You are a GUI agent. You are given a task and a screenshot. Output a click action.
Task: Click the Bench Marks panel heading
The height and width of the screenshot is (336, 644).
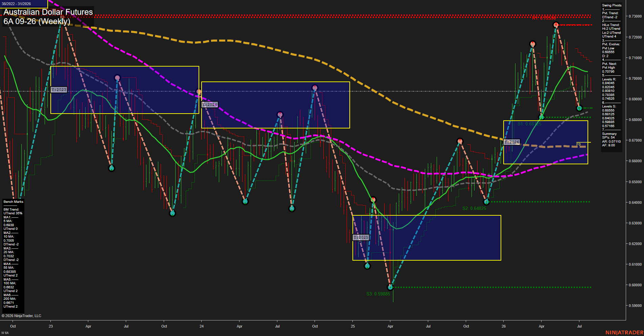(13, 202)
